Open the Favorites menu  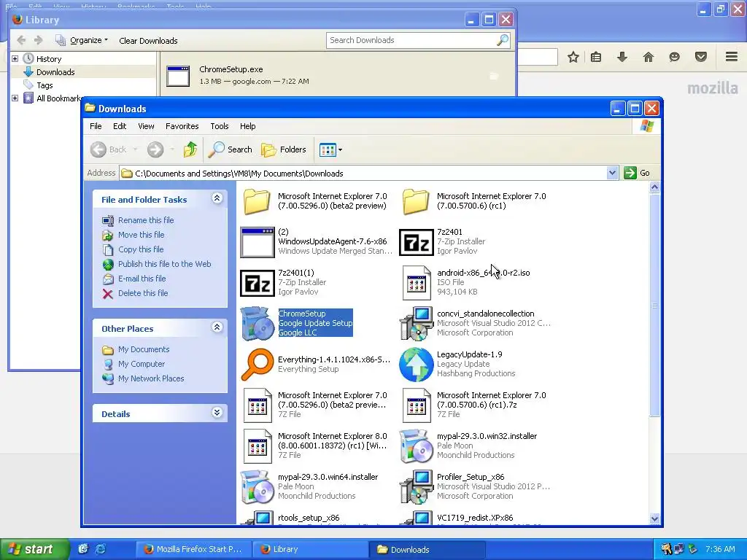tap(182, 126)
